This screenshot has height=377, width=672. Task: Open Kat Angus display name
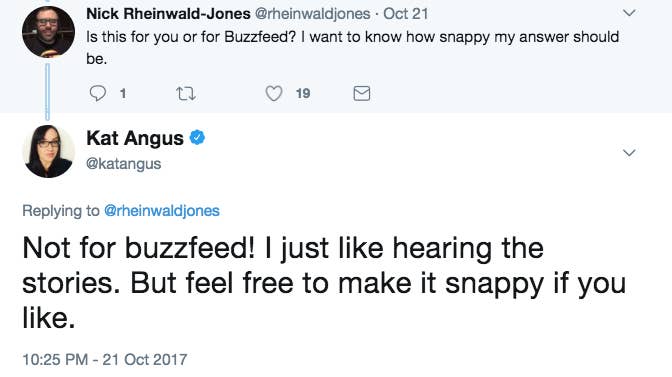[135, 138]
